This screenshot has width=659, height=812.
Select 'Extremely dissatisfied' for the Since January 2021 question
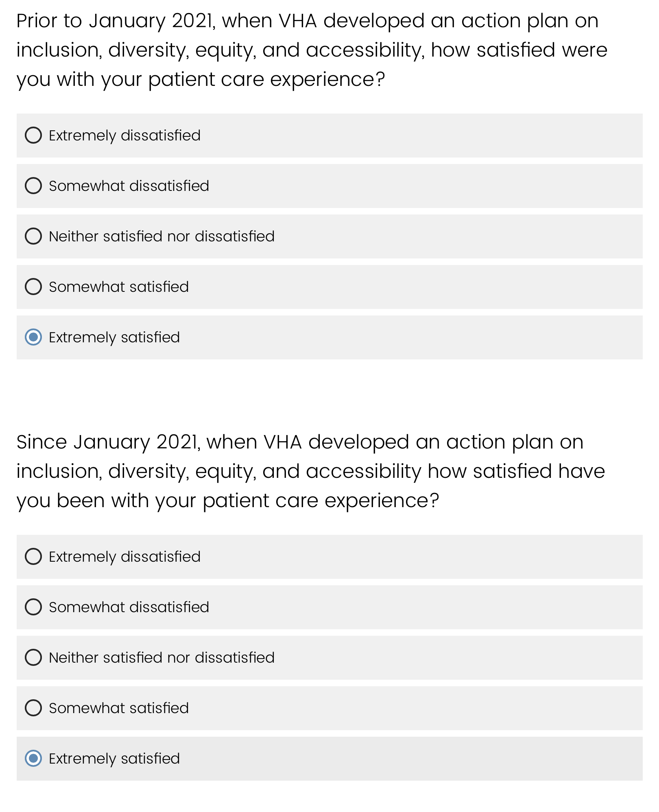coord(33,557)
